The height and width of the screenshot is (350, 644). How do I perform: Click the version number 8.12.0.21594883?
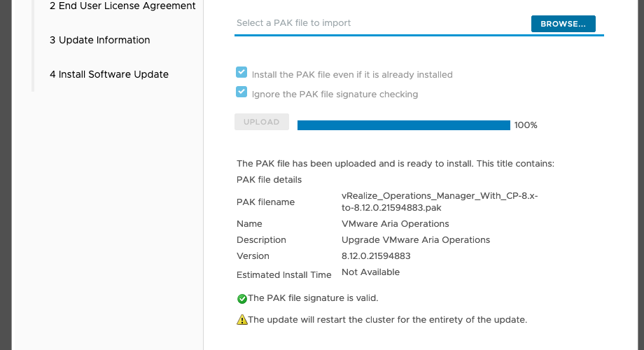click(x=376, y=256)
